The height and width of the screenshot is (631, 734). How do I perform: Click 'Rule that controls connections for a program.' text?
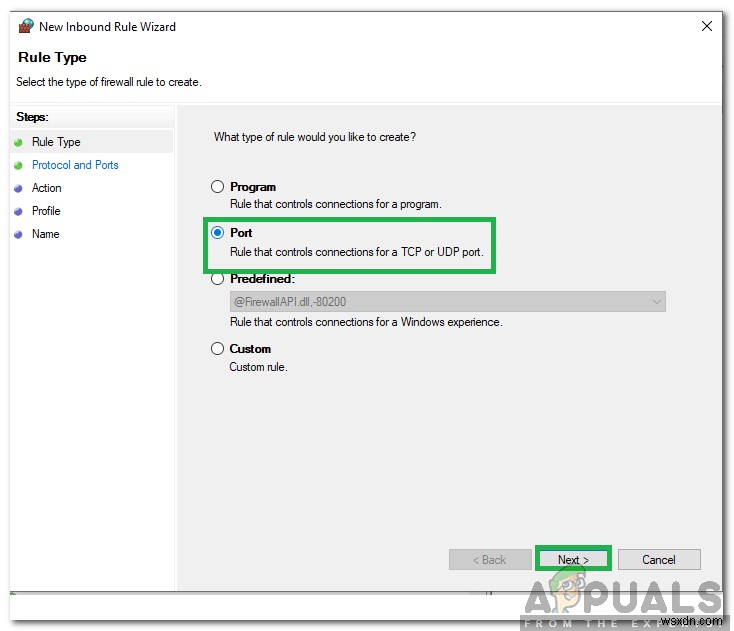[x=336, y=204]
